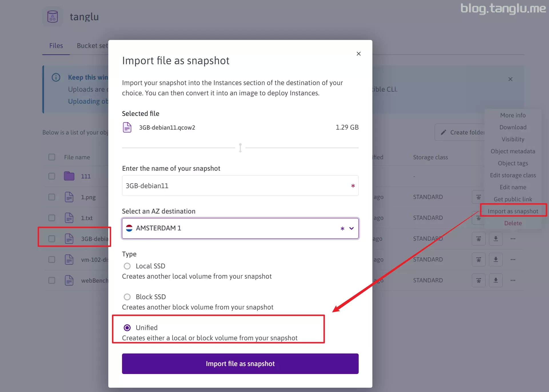Click the restore icon in the webBench row
The height and width of the screenshot is (392, 549).
click(x=478, y=280)
